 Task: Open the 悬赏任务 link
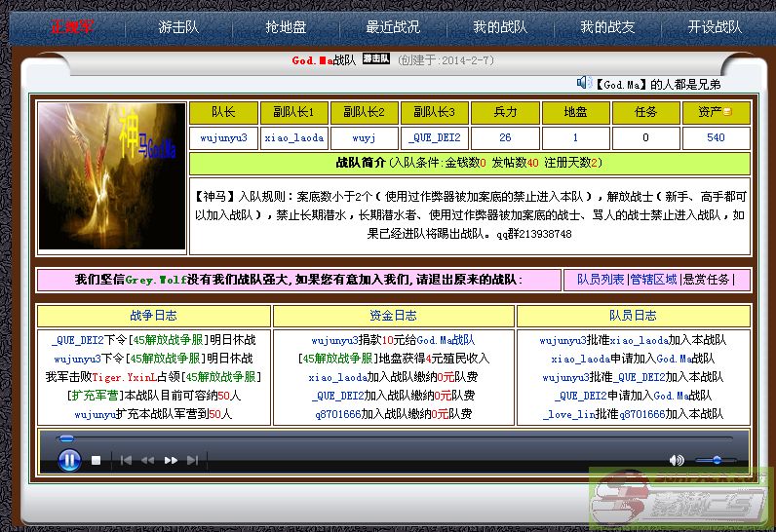point(705,280)
